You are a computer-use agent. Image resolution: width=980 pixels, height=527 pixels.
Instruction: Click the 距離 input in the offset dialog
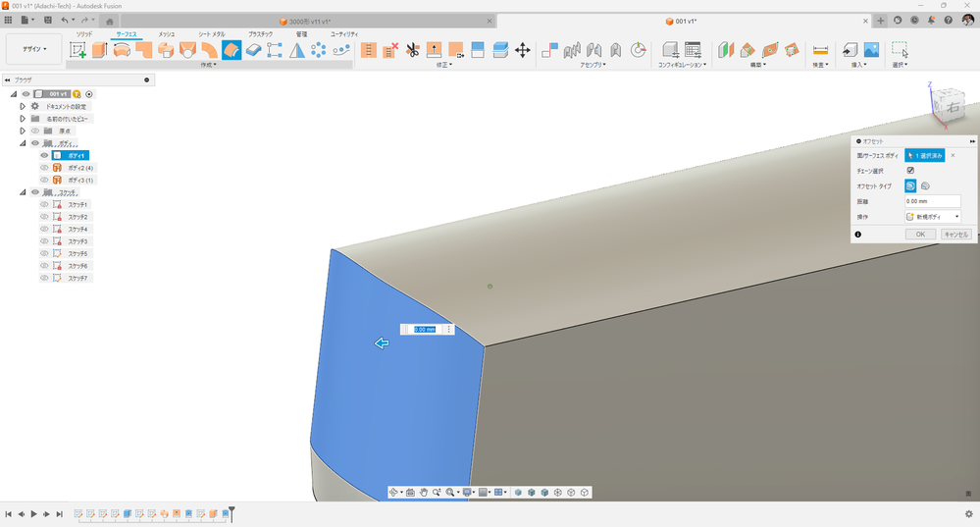[933, 201]
